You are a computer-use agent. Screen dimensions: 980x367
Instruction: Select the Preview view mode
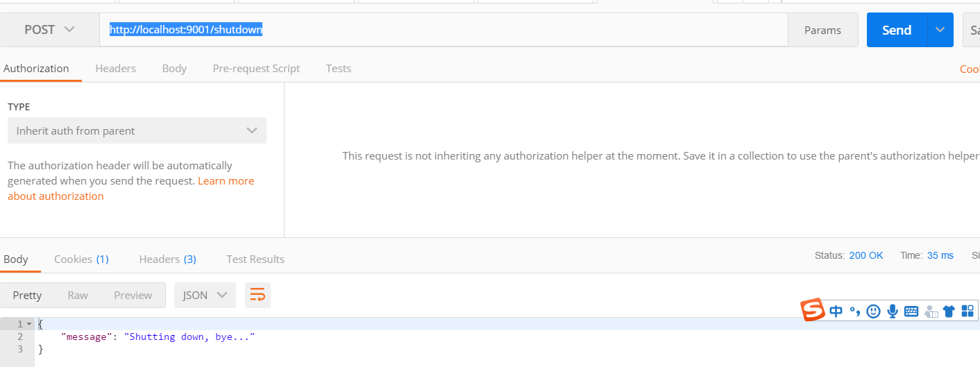click(133, 295)
